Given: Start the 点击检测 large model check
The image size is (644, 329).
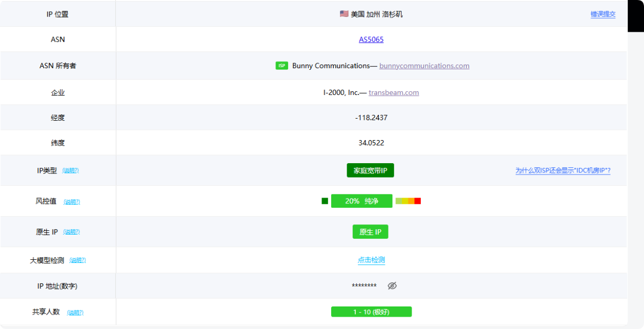Looking at the screenshot, I should point(371,260).
